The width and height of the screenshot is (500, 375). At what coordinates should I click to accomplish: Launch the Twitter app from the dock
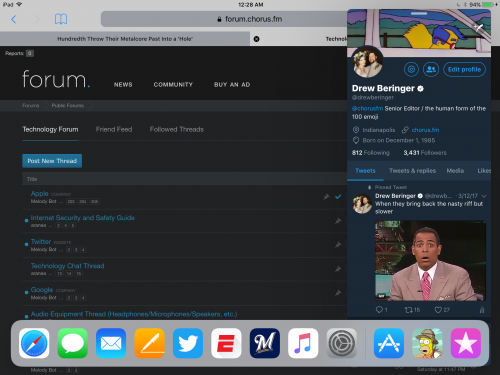188,343
